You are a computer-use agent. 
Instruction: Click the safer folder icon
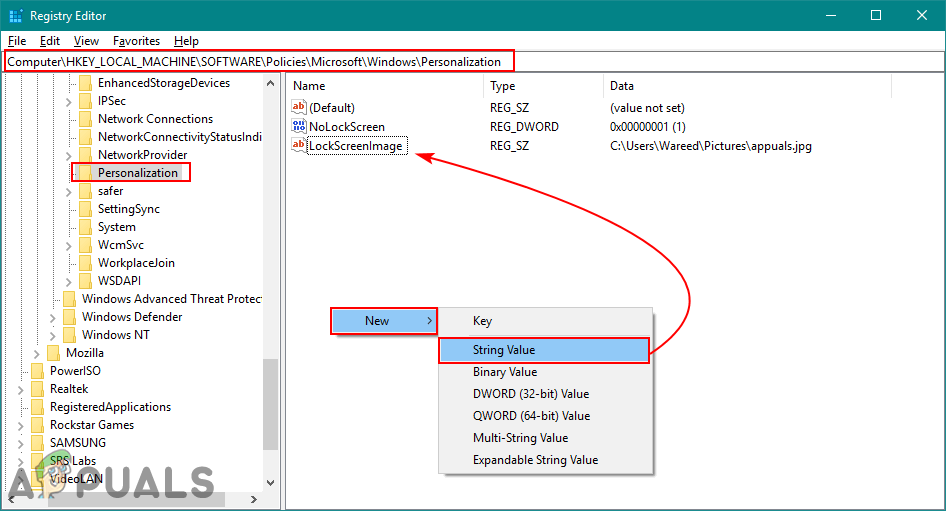[x=86, y=191]
